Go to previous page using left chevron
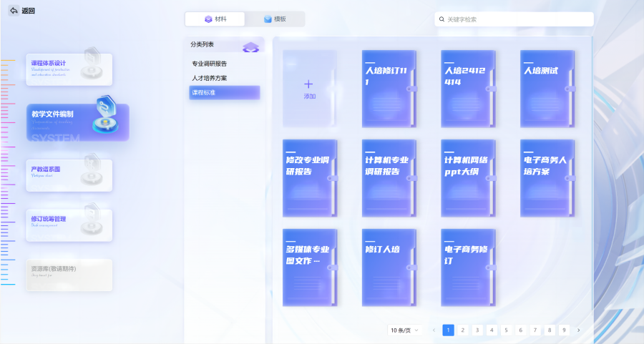Screen dimensions: 644x344 [434, 330]
